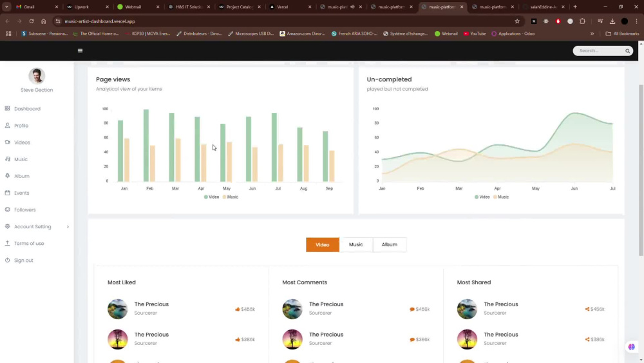The height and width of the screenshot is (363, 644).
Task: Toggle Video series in Un-completed legend
Action: [482, 197]
